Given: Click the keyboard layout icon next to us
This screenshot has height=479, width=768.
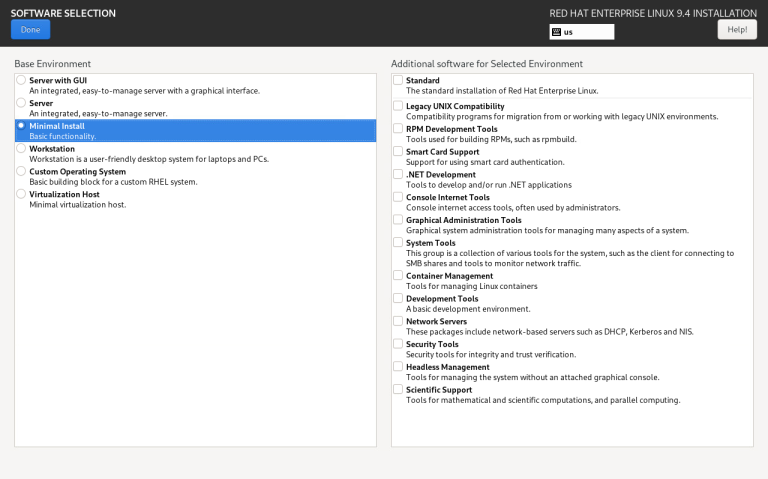Looking at the screenshot, I should pos(556,32).
